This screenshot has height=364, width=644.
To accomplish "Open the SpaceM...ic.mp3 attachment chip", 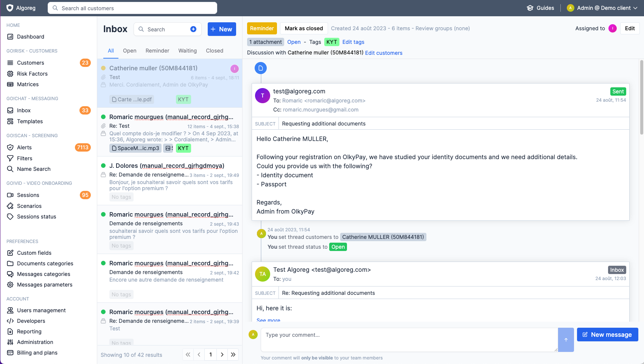I will (x=135, y=148).
